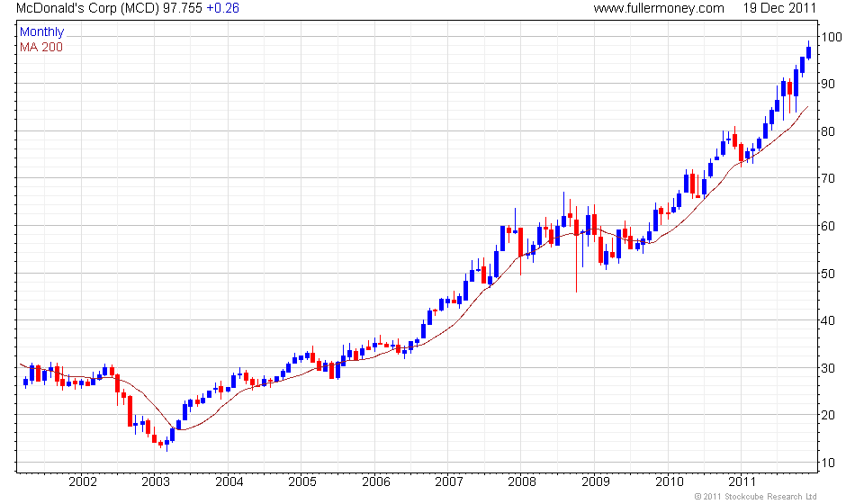Screen dimensions: 864x504
Task: Click the 2008 x-axis label
Action: coord(522,482)
